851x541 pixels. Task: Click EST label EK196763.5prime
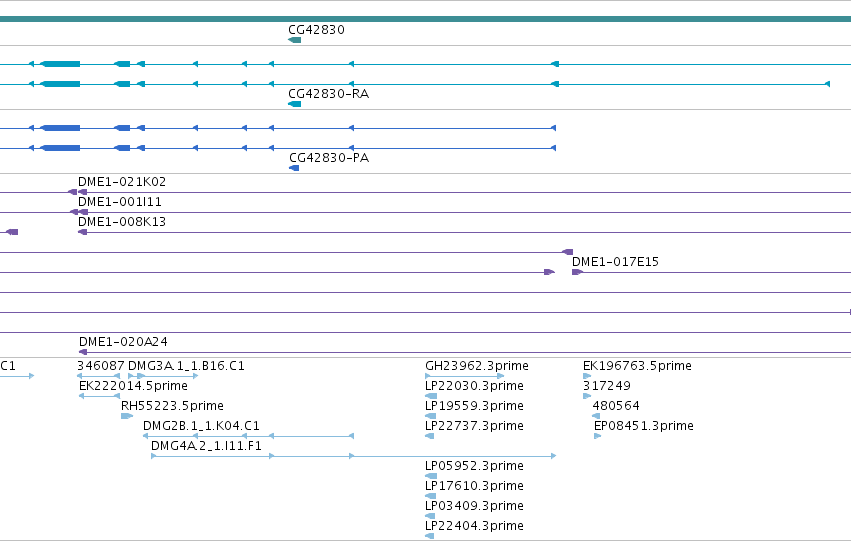[x=637, y=366]
